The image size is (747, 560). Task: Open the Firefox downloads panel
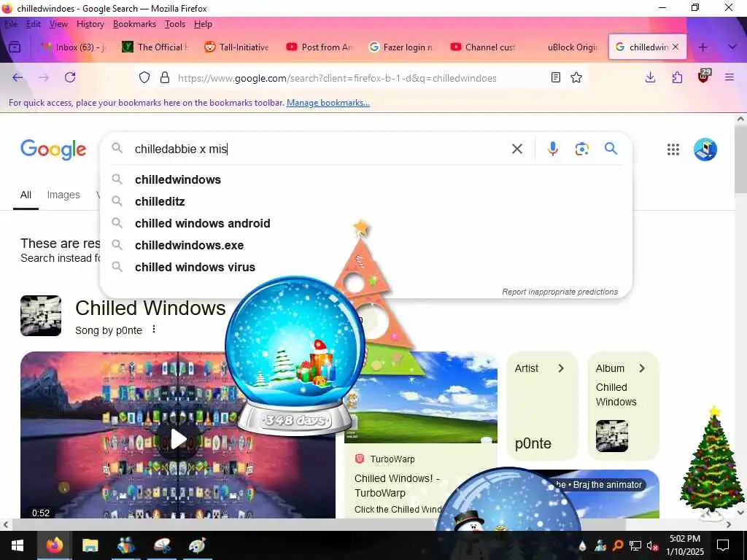[650, 77]
